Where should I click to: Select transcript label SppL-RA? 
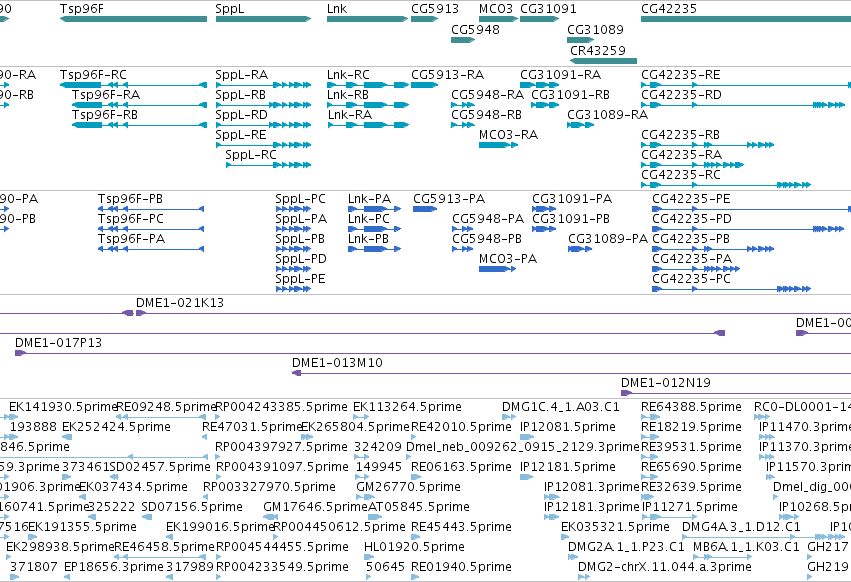point(242,75)
